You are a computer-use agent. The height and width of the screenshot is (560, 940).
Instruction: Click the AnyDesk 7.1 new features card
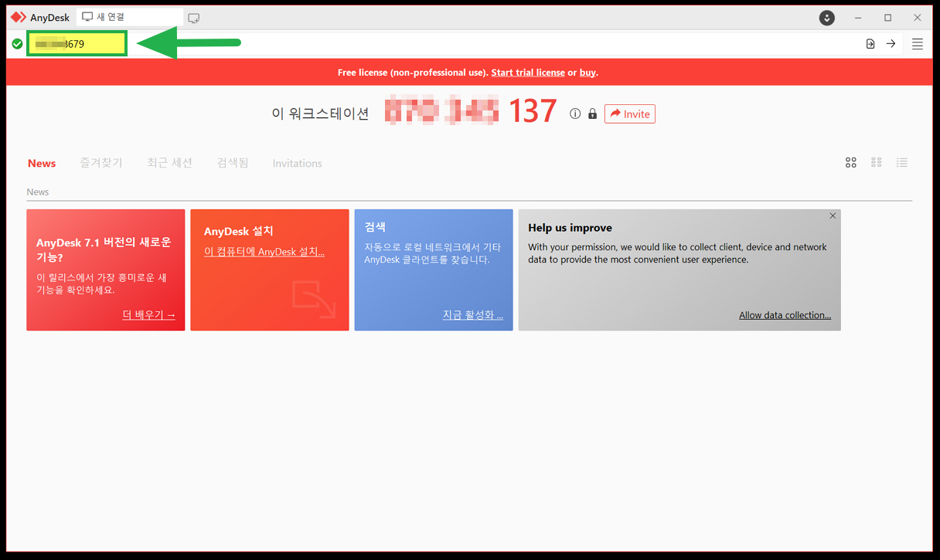106,270
